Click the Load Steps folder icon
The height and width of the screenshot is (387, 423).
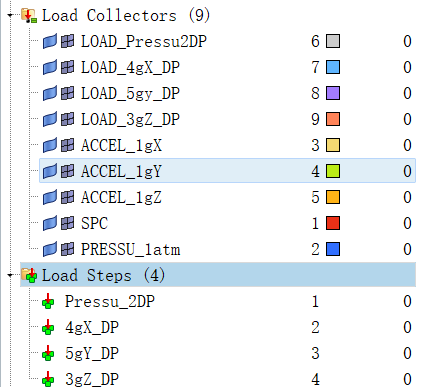click(29, 275)
